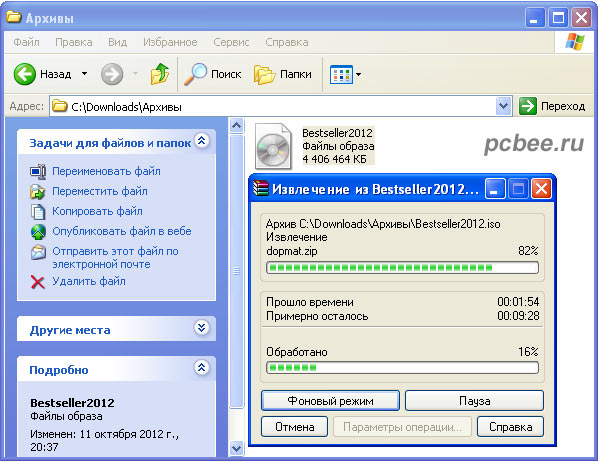Click Отправить этот файл по электронной почте
598x462 pixels.
pos(115,258)
